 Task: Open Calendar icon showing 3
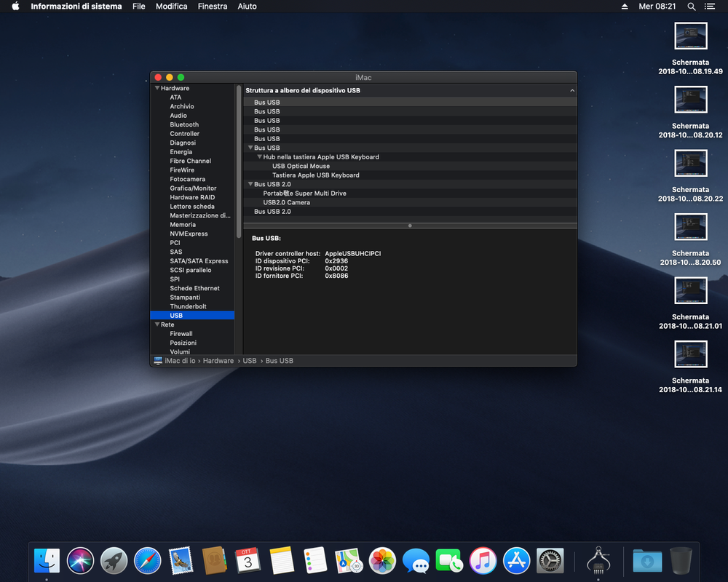248,561
